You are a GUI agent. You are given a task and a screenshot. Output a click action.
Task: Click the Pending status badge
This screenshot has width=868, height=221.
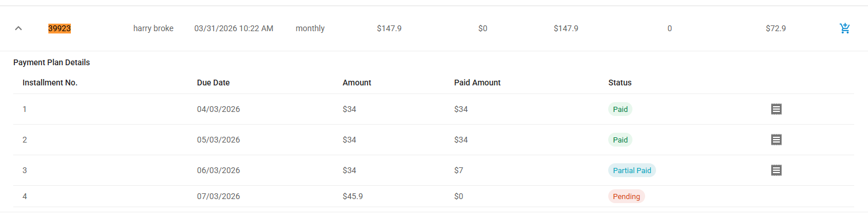(627, 197)
